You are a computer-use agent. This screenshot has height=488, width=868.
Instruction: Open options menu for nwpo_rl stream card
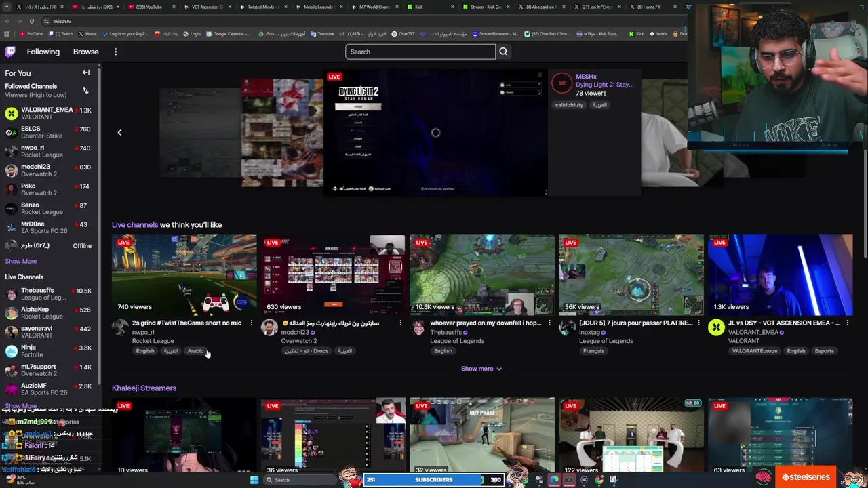click(251, 323)
